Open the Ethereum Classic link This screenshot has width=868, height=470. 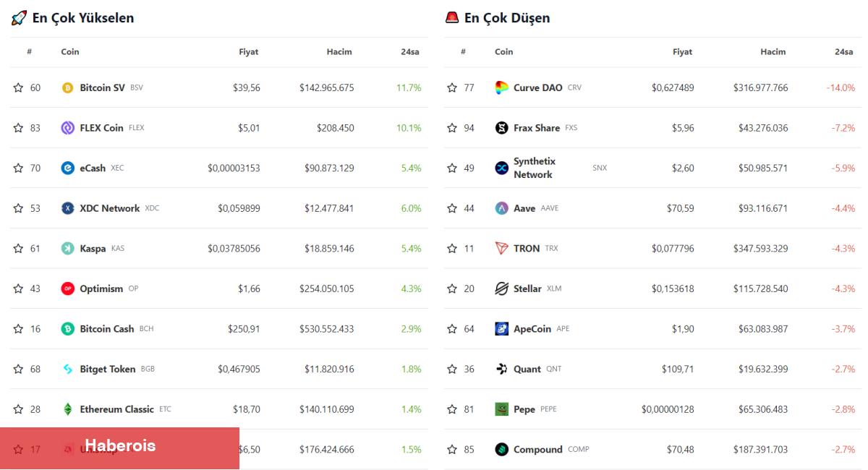(116, 409)
